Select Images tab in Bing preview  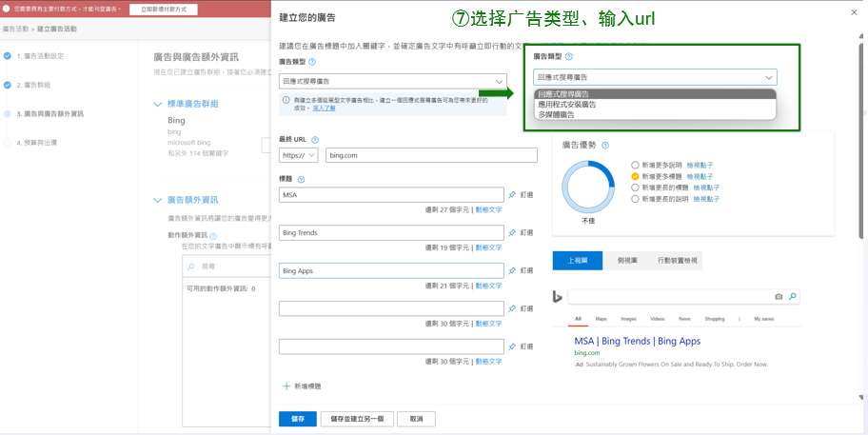click(628, 319)
